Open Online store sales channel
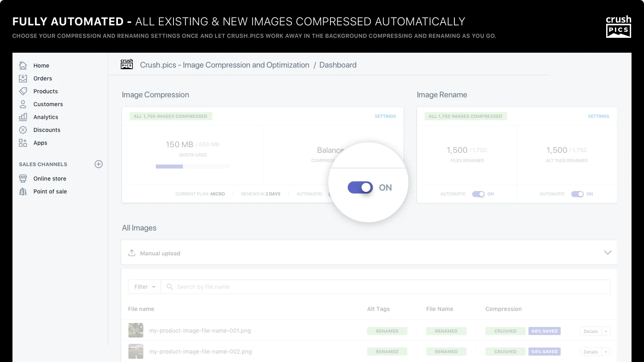644x362 pixels. click(x=50, y=179)
